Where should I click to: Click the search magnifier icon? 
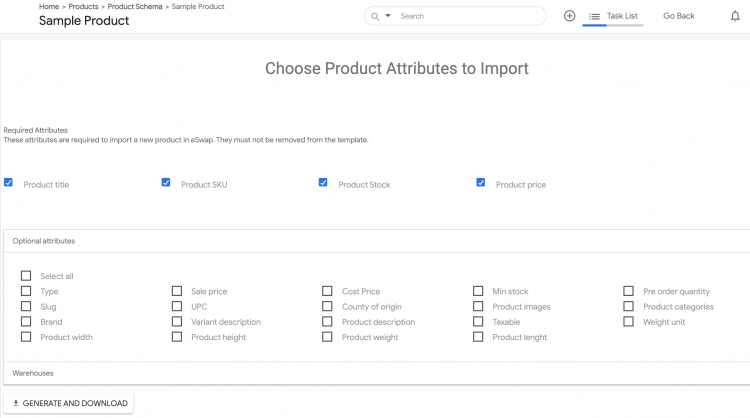coord(374,16)
